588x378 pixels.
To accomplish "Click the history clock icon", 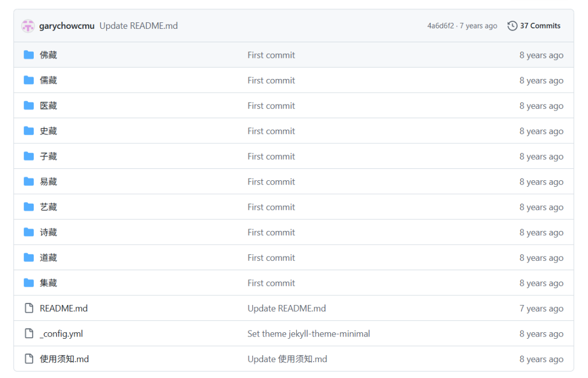I will pos(512,26).
